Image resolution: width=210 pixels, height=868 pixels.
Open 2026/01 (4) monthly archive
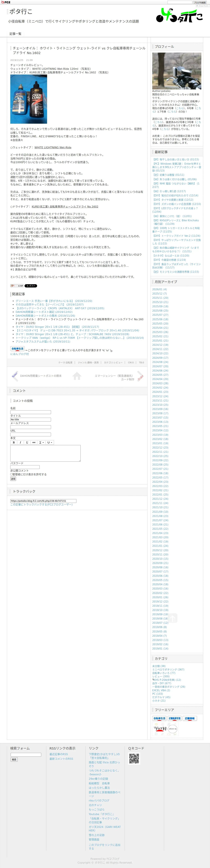pos(159,289)
